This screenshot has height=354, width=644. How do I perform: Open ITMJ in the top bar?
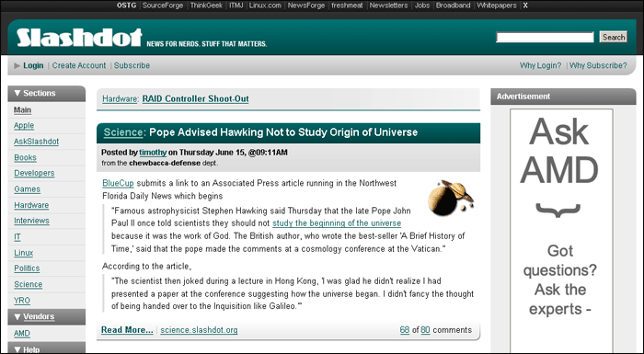236,6
